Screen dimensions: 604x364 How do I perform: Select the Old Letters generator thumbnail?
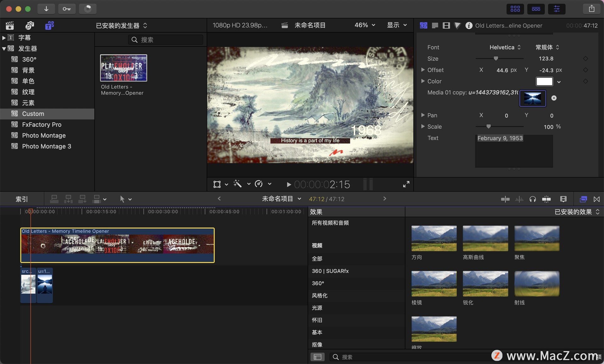click(x=123, y=68)
